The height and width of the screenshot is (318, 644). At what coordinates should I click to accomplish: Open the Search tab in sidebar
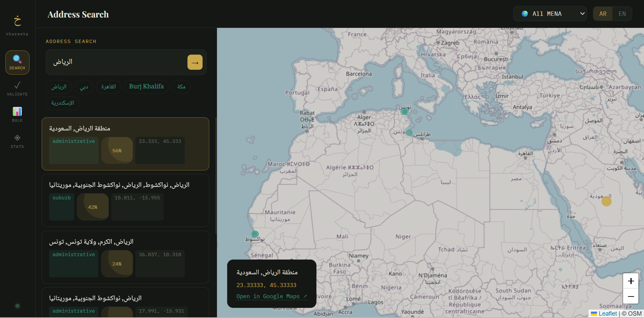[x=17, y=63]
